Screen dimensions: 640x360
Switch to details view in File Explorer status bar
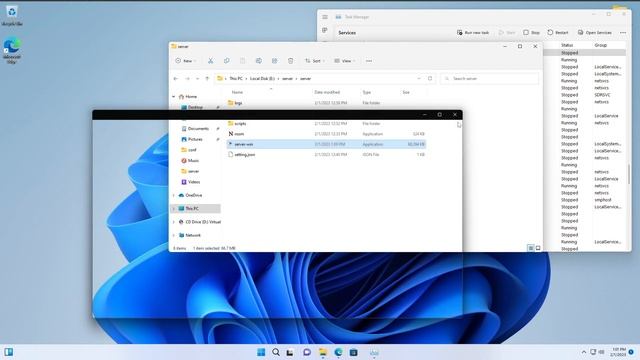(531, 248)
